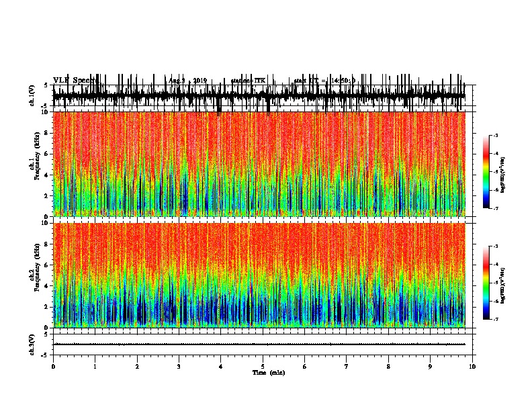Click the ch.2 color bar PSD unit label

pos(503,285)
